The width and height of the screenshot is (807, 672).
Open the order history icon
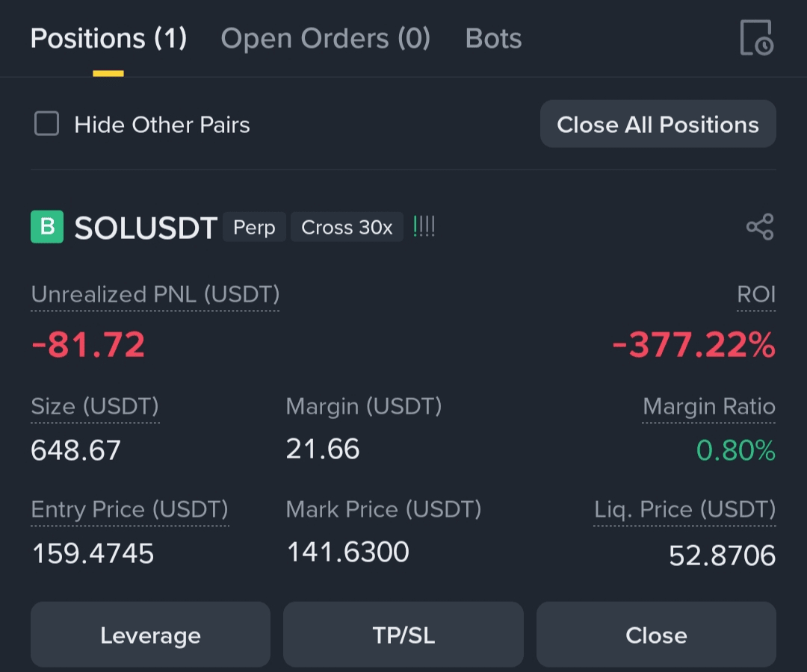coord(756,38)
